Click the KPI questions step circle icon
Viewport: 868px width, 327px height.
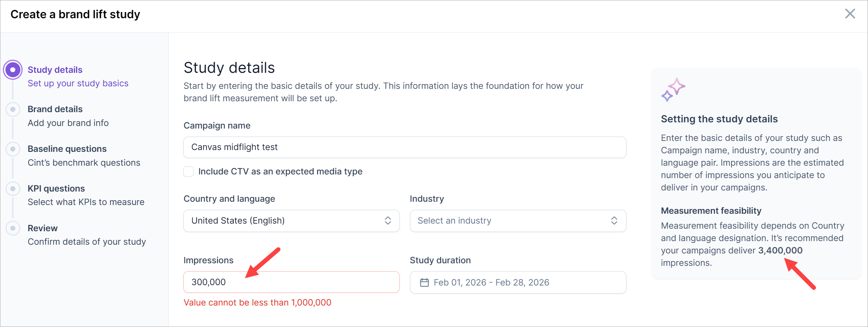[13, 189]
